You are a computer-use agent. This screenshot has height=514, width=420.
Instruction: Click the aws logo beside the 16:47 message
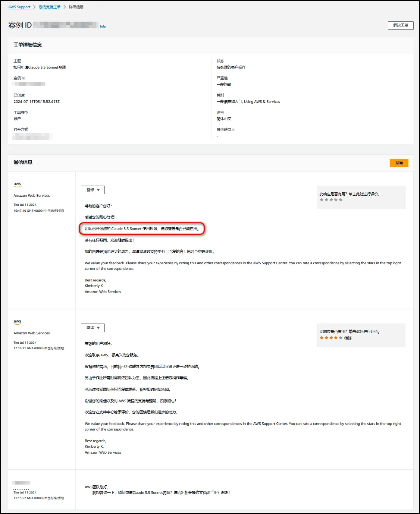coord(18,184)
